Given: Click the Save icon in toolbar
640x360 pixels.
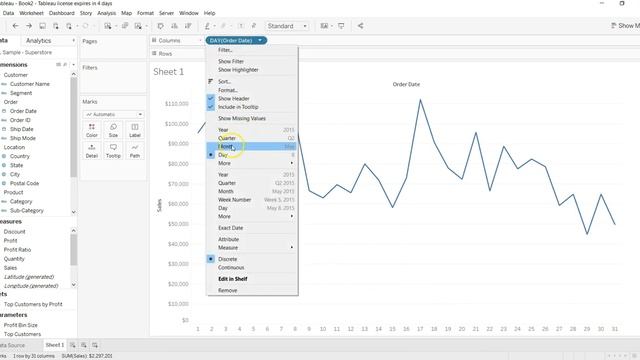Looking at the screenshot, I should pyautogui.click(x=42, y=26).
